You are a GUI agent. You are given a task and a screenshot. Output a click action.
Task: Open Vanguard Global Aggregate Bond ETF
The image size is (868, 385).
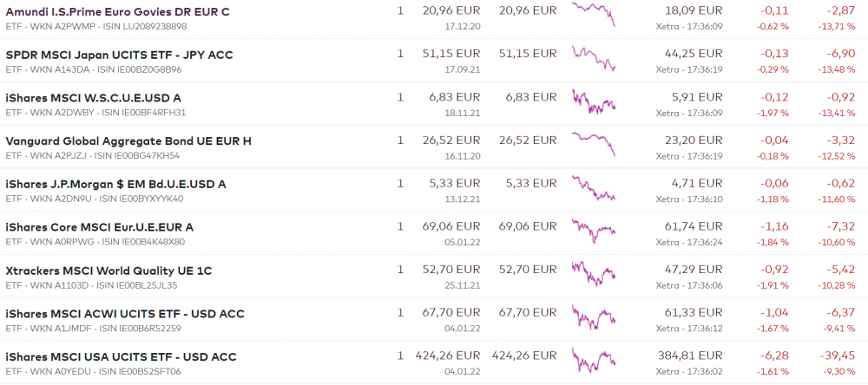coord(128,141)
